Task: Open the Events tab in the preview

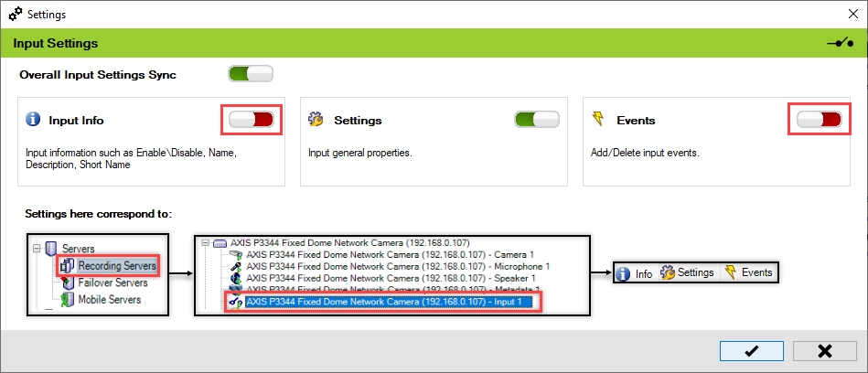Action: point(748,272)
